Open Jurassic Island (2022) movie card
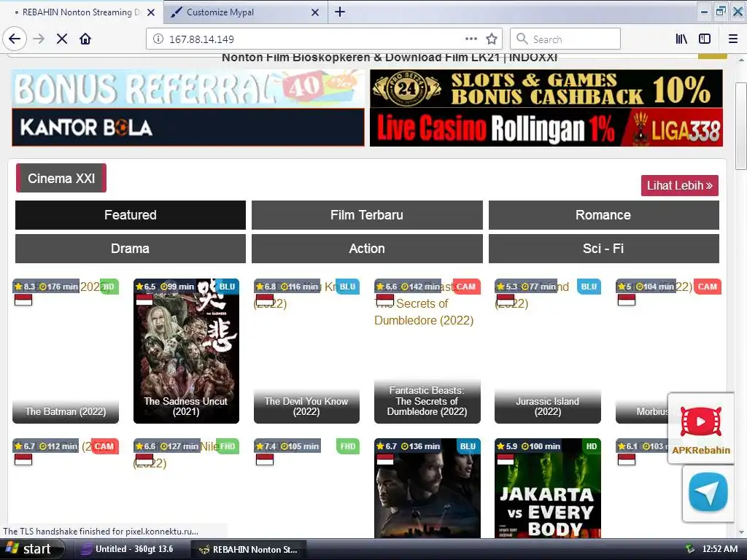This screenshot has width=747, height=560. pos(548,351)
